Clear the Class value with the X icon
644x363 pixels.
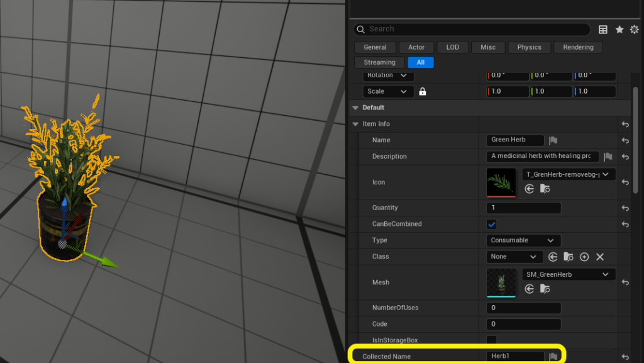[600, 257]
